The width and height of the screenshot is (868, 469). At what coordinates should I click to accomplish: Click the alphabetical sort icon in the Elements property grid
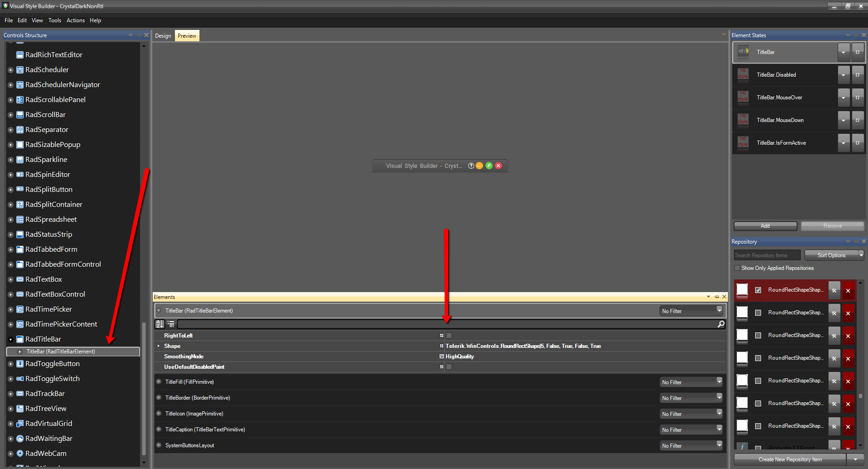pyautogui.click(x=160, y=324)
